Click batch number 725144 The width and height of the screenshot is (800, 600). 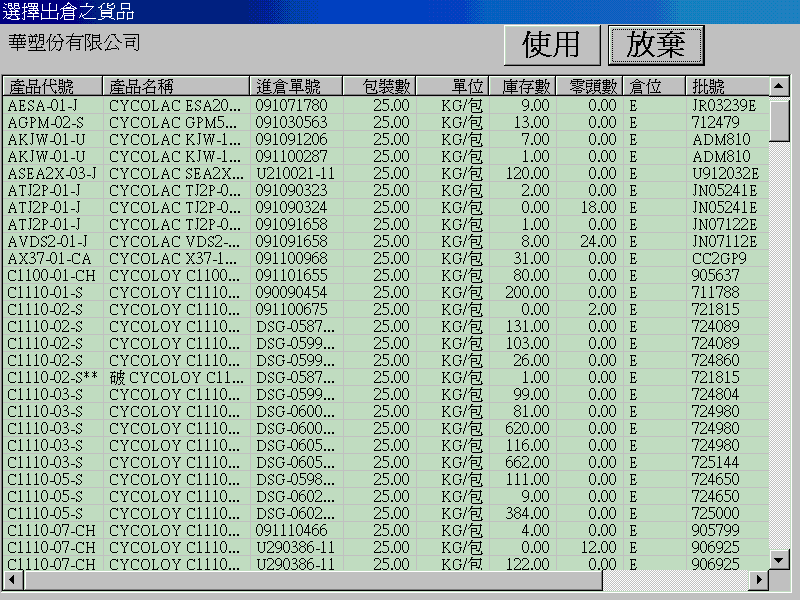pyautogui.click(x=715, y=462)
